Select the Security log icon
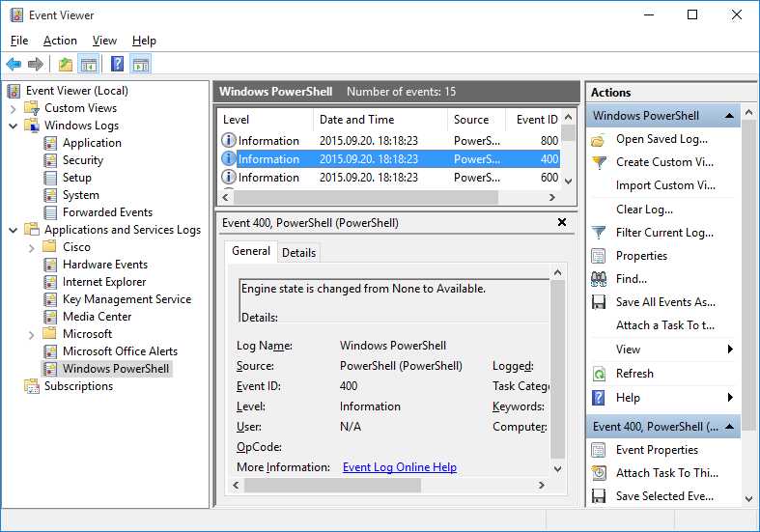 pyautogui.click(x=50, y=160)
